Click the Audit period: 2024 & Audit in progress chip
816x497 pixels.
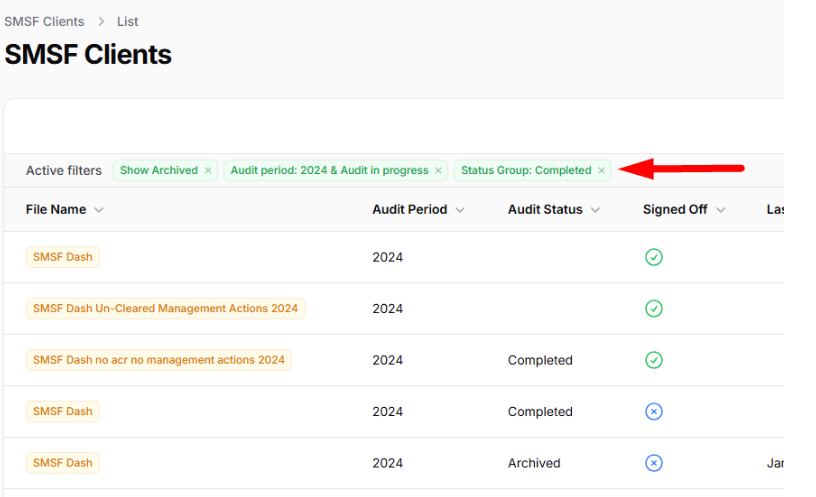point(328,171)
